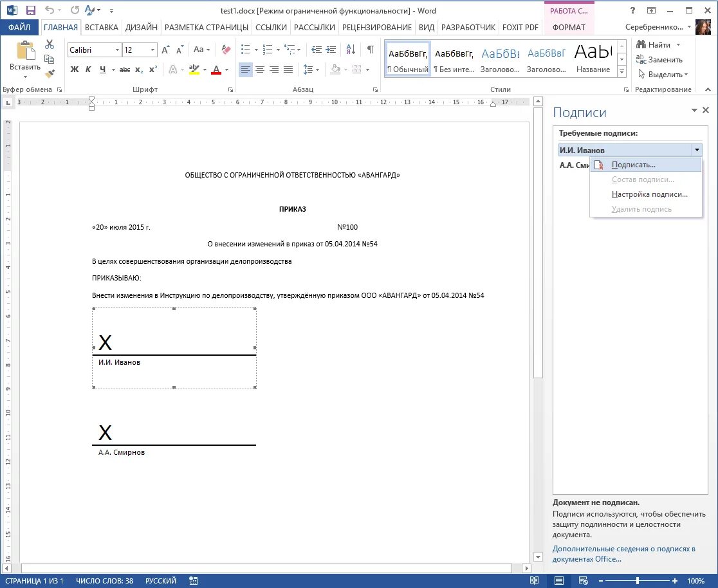Open the change case Aa dropdown

201,50
